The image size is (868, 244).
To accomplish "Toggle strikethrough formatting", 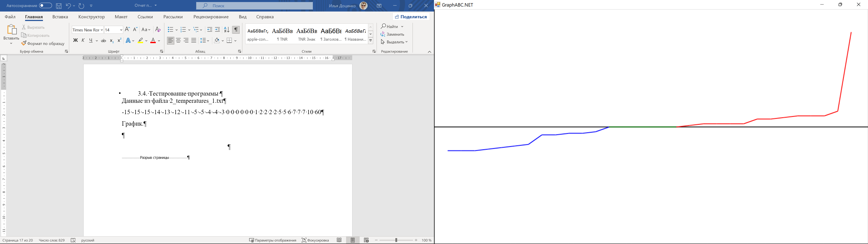I will point(104,40).
